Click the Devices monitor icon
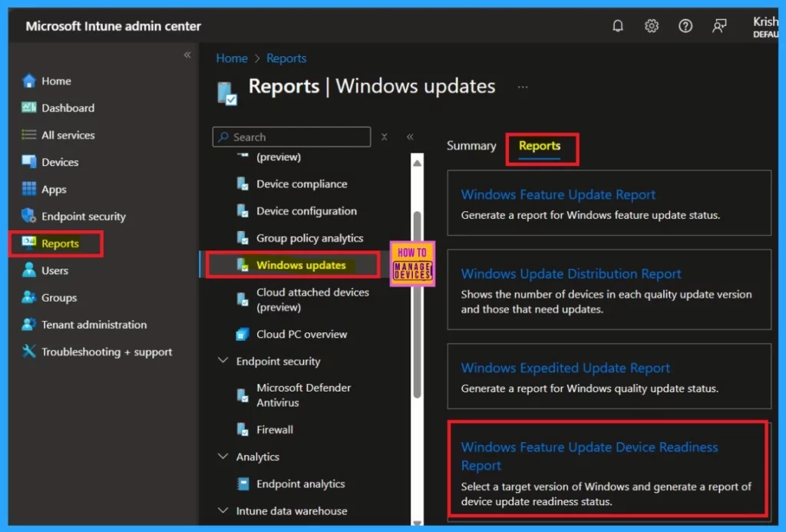The width and height of the screenshot is (786, 532). click(29, 162)
